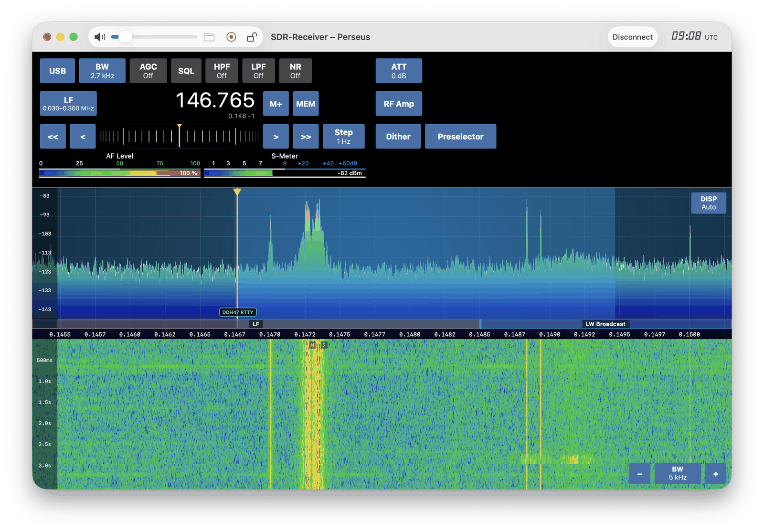764x532 pixels.
Task: Click the -83 dB scale label
Action: coord(44,196)
